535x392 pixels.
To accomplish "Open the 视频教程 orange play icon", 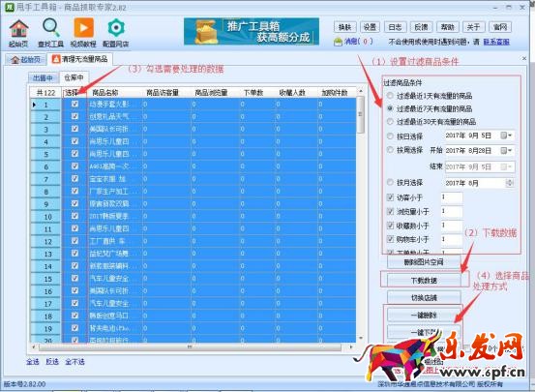I will point(83,28).
